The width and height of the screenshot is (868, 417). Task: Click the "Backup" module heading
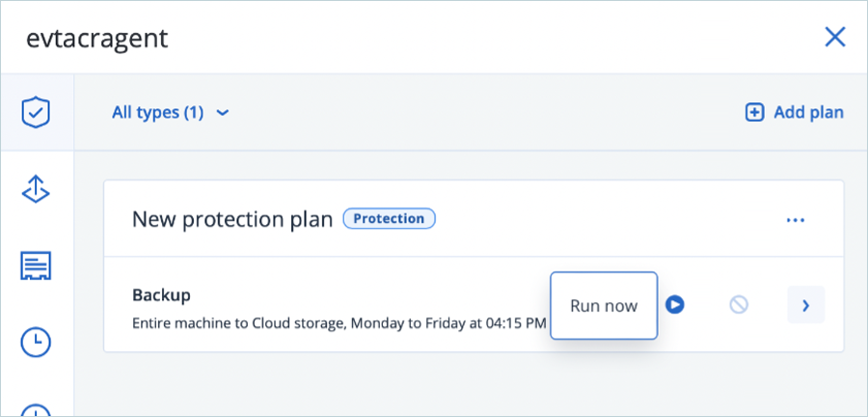(161, 294)
